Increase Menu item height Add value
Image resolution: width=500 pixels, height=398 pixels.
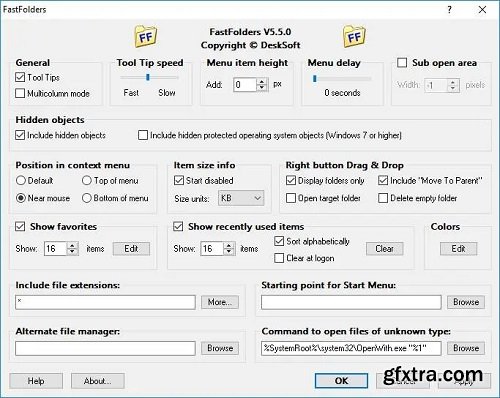click(262, 81)
